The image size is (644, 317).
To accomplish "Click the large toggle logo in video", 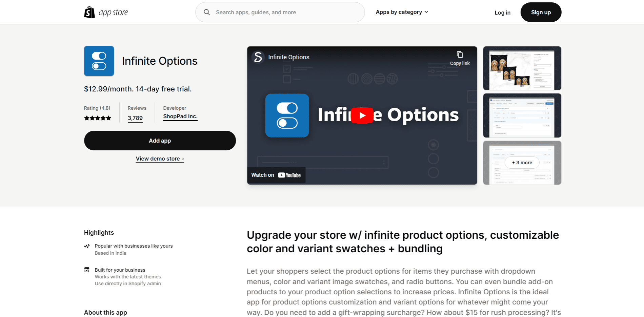I will point(287,115).
